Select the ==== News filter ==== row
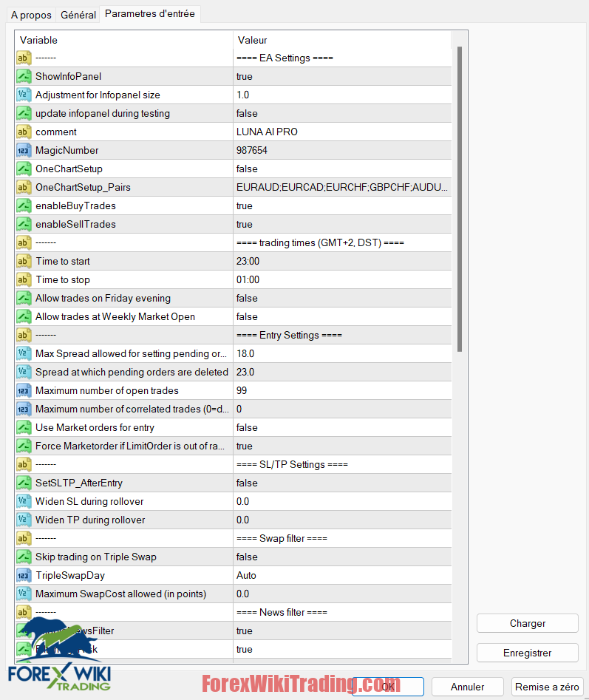The height and width of the screenshot is (700, 589). point(234,613)
